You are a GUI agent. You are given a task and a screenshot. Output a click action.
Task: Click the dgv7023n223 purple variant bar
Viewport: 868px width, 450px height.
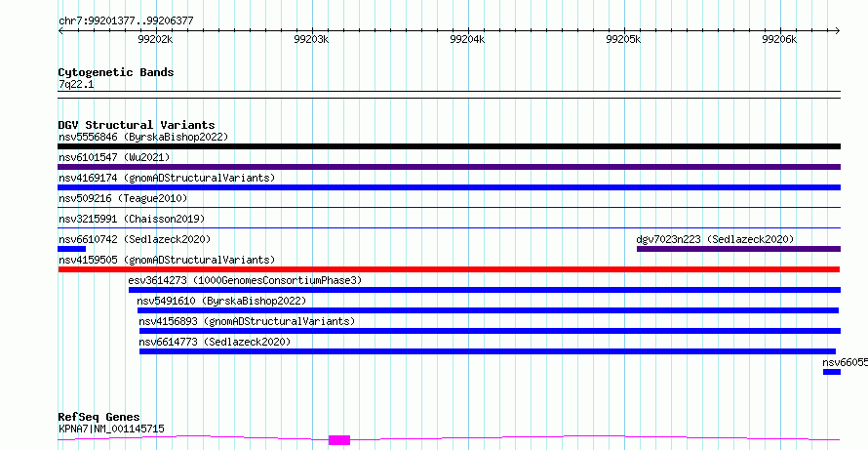coord(738,249)
